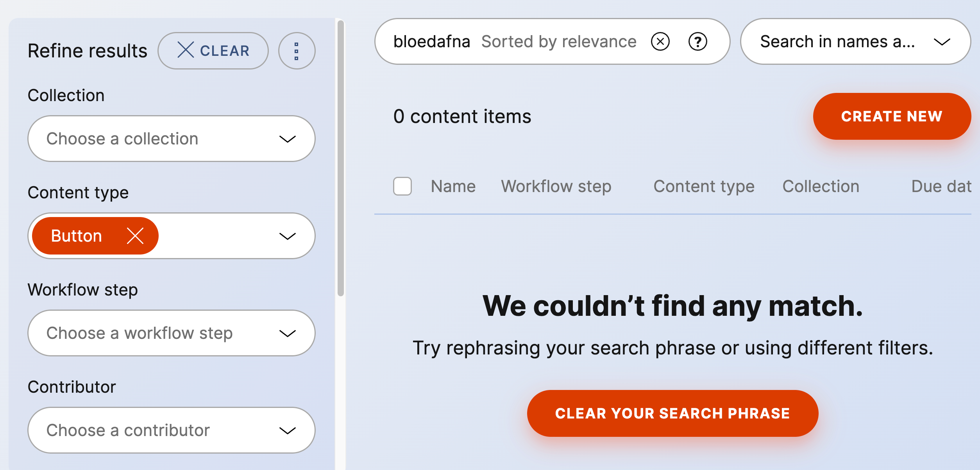Click Clear Your Search Phrase button

pyautogui.click(x=672, y=413)
